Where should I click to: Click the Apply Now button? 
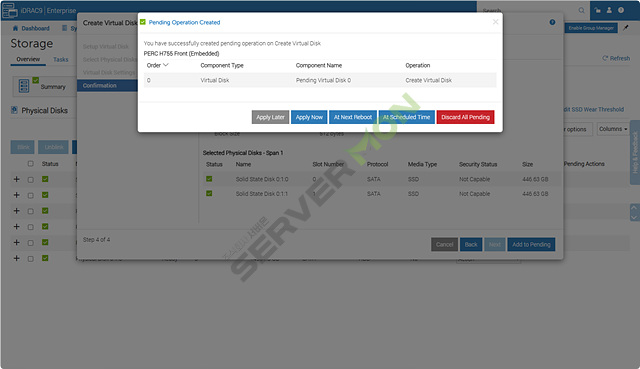(309, 117)
